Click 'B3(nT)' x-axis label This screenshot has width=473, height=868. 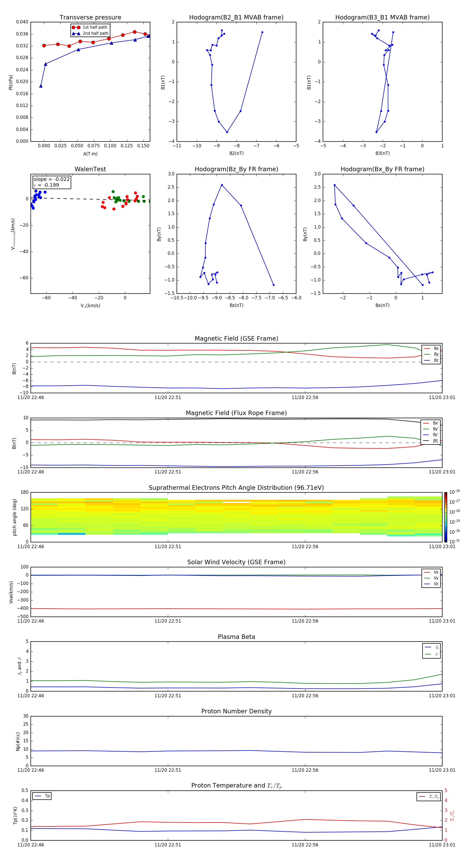(x=382, y=153)
